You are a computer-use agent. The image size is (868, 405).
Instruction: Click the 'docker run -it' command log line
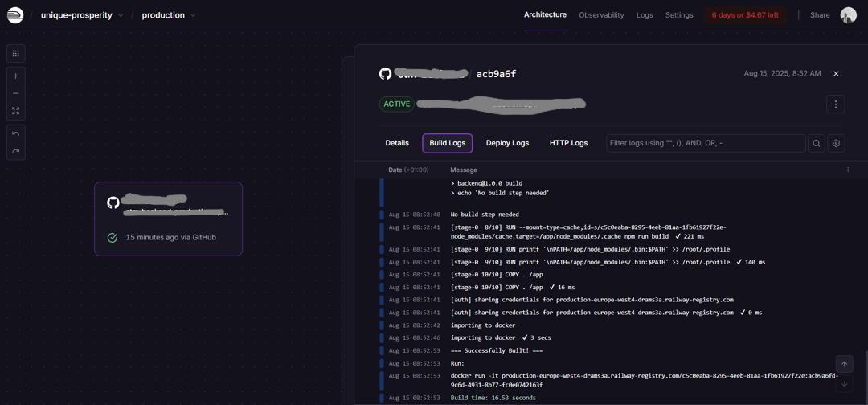point(645,379)
